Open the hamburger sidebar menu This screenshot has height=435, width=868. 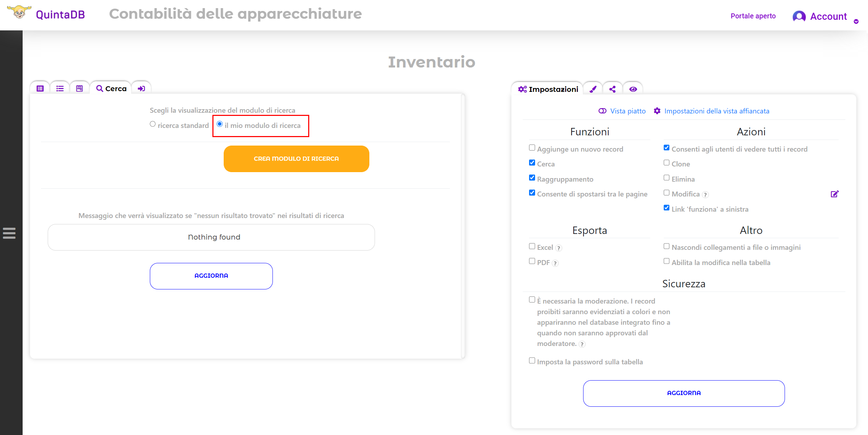pos(9,233)
